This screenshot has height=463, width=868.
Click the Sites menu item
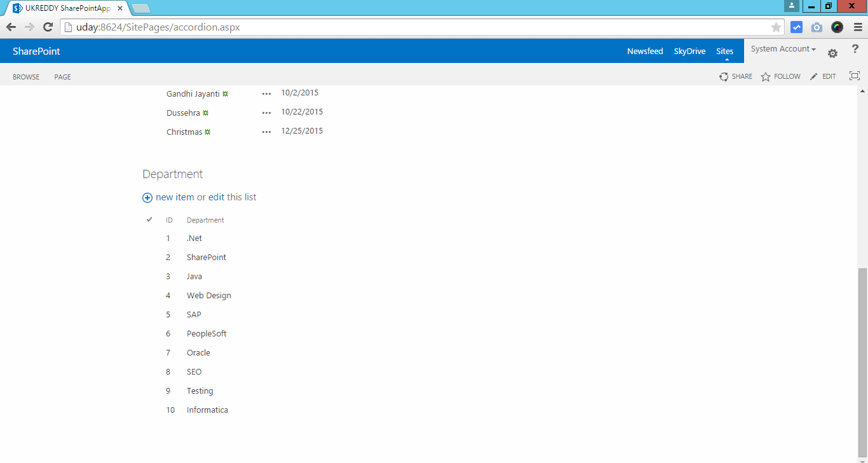coord(724,51)
